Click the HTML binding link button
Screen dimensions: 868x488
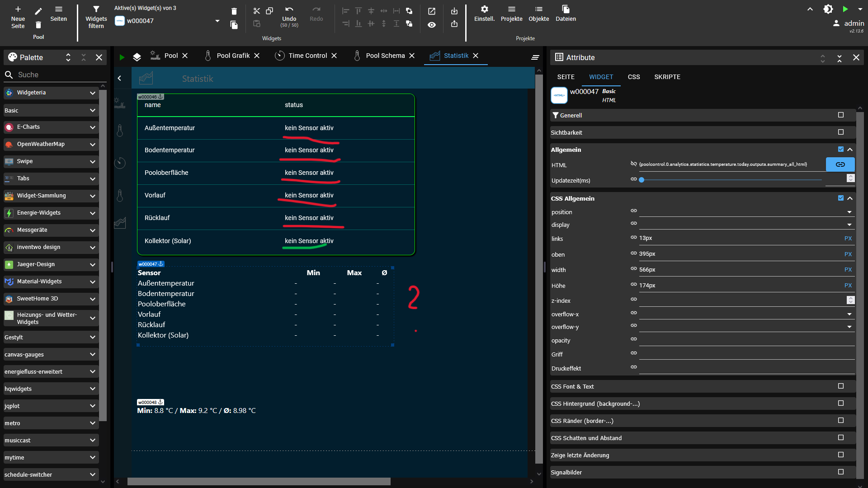tap(840, 164)
